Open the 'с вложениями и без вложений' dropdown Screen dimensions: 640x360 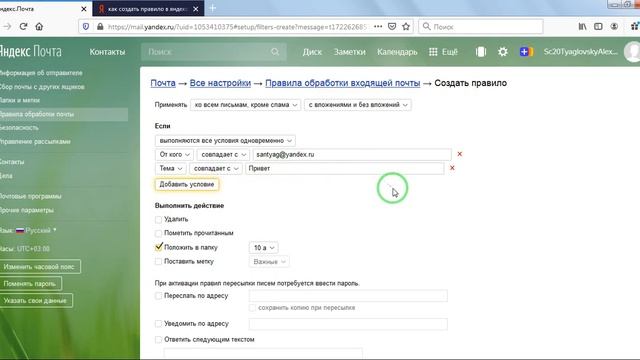358,105
